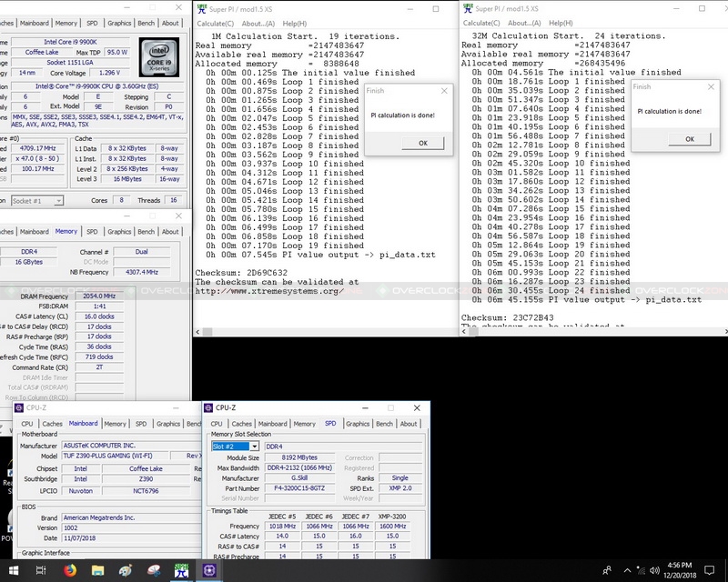The height and width of the screenshot is (582, 728).
Task: Open Calculate menu in 1M Super PI
Action: click(215, 24)
